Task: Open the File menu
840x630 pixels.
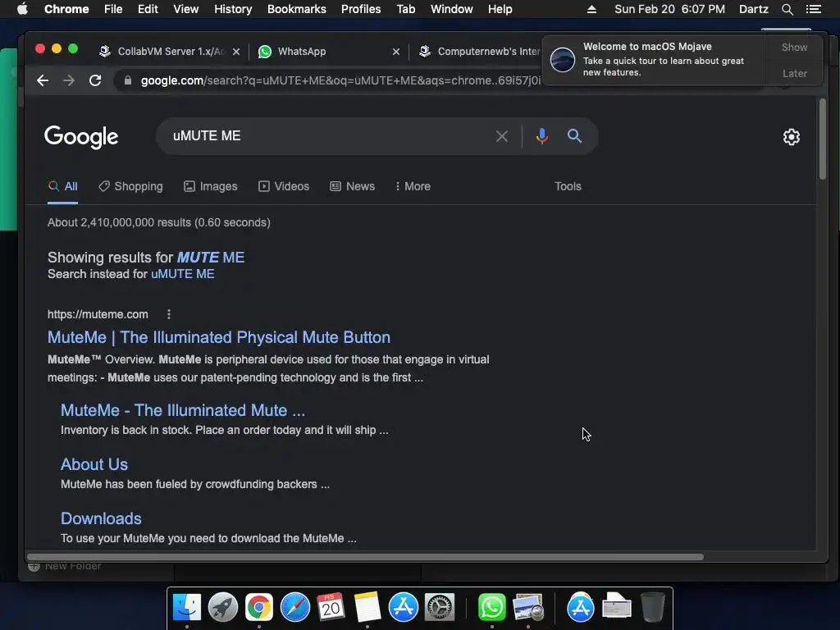Action: (x=113, y=9)
